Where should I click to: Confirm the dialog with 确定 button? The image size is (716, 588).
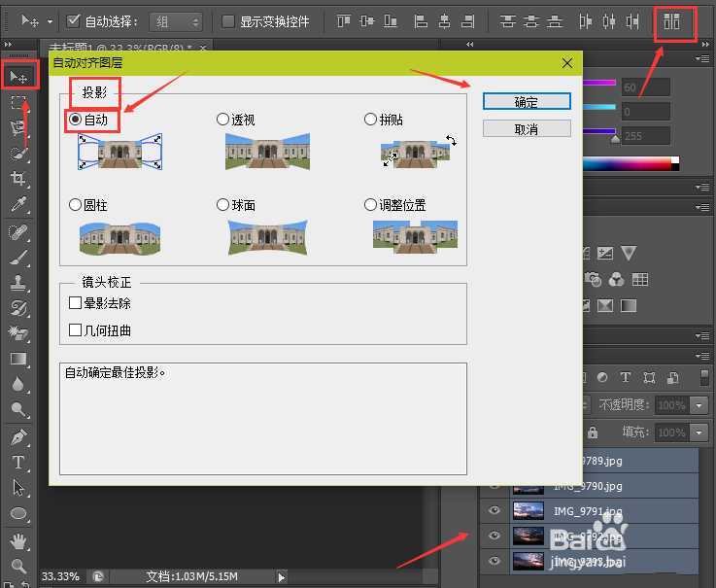tap(525, 101)
